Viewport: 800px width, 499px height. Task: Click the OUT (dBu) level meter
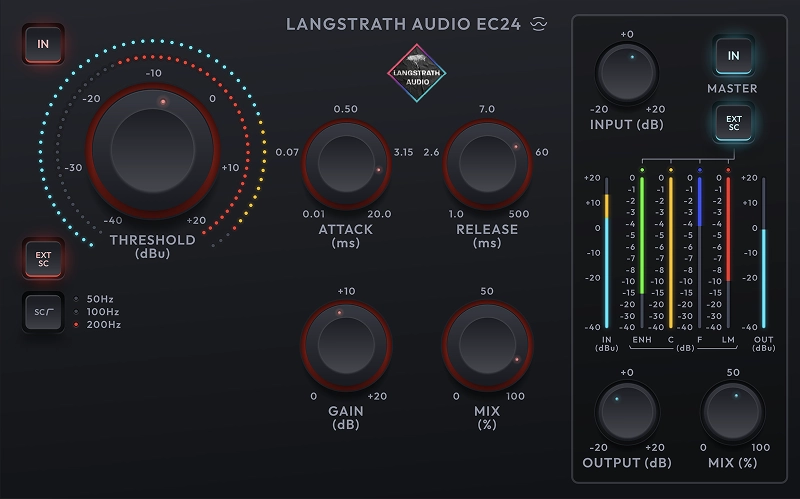764,253
